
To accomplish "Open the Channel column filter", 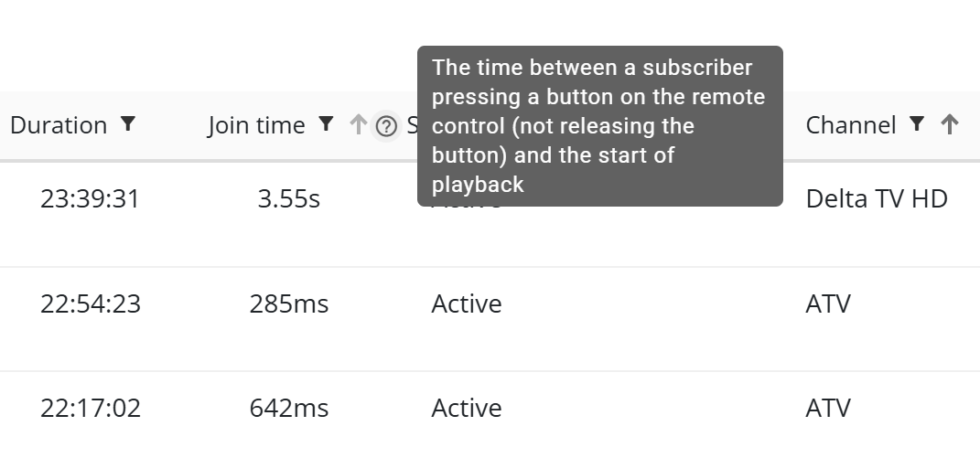I will pyautogui.click(x=917, y=124).
